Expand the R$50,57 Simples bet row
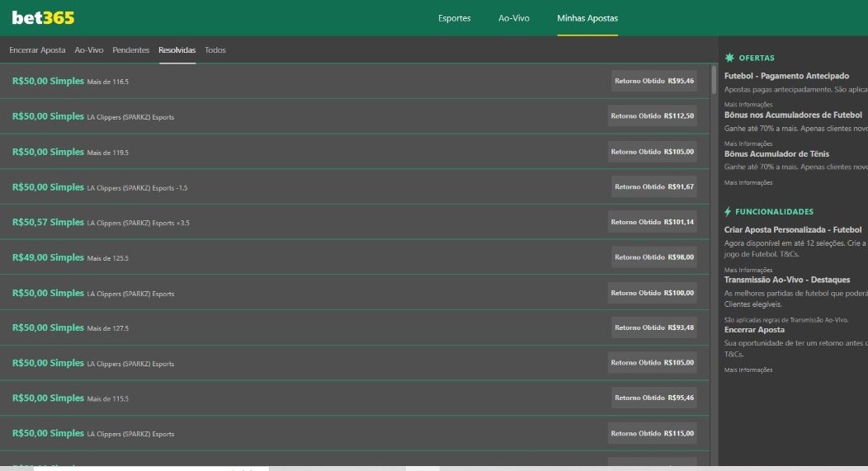The height and width of the screenshot is (471, 868). pyautogui.click(x=354, y=222)
